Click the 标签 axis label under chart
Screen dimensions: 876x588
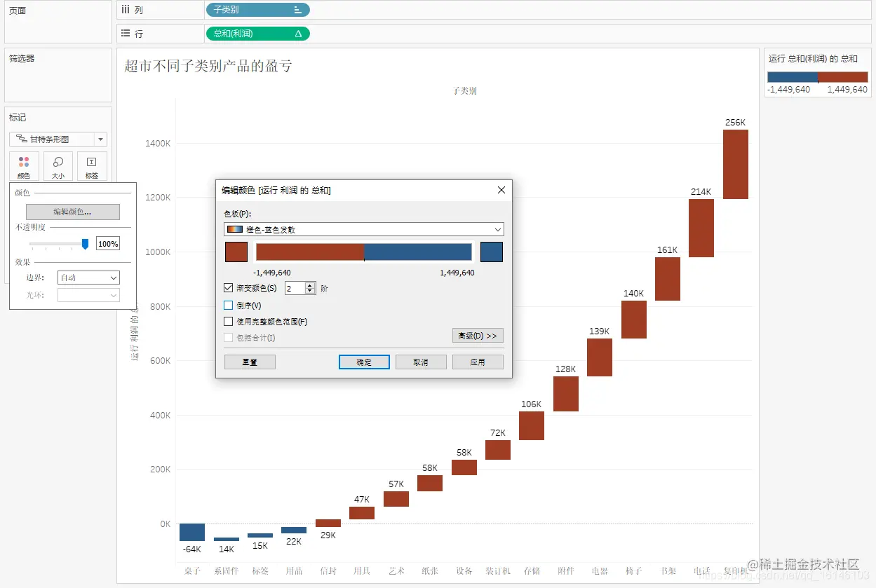(x=260, y=571)
